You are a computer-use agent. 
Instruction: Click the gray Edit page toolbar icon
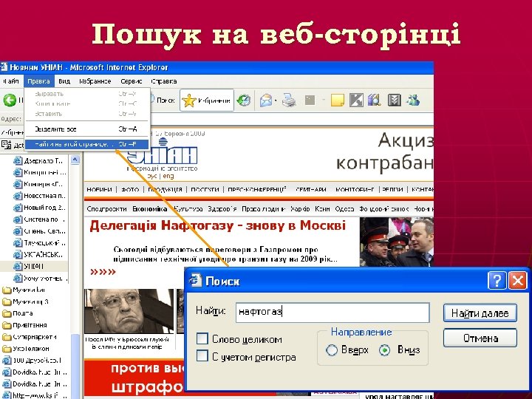[310, 100]
